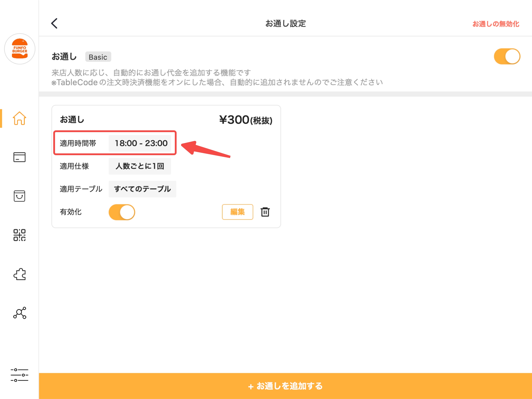532x399 pixels.
Task: Click the 有効化 label
Action: [71, 212]
